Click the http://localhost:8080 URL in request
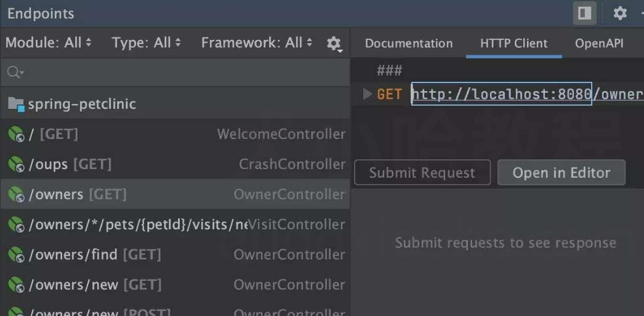Screen dimensions: 644x316 tap(502, 94)
